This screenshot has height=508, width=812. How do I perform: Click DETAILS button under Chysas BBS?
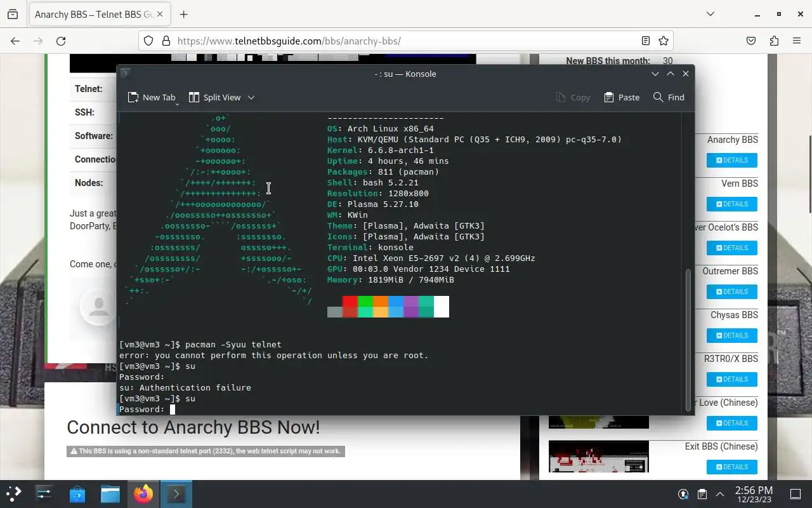[x=732, y=335]
